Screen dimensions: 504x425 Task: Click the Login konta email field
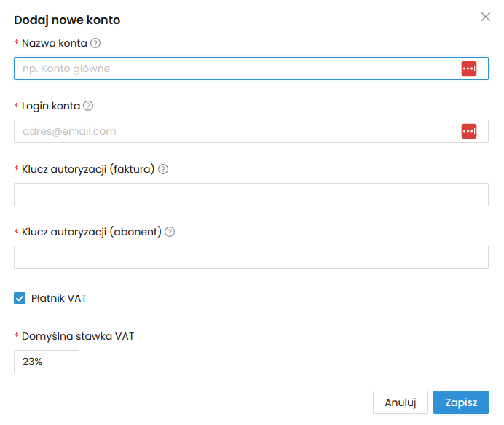tap(233, 131)
